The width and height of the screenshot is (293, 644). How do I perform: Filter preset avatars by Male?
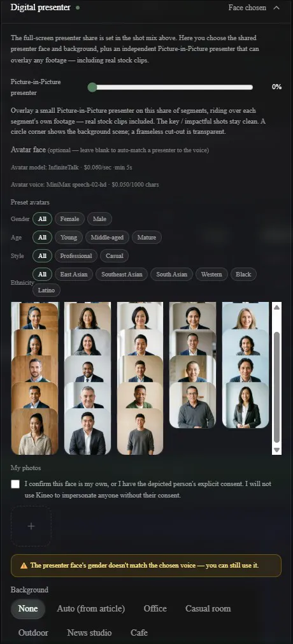click(99, 219)
